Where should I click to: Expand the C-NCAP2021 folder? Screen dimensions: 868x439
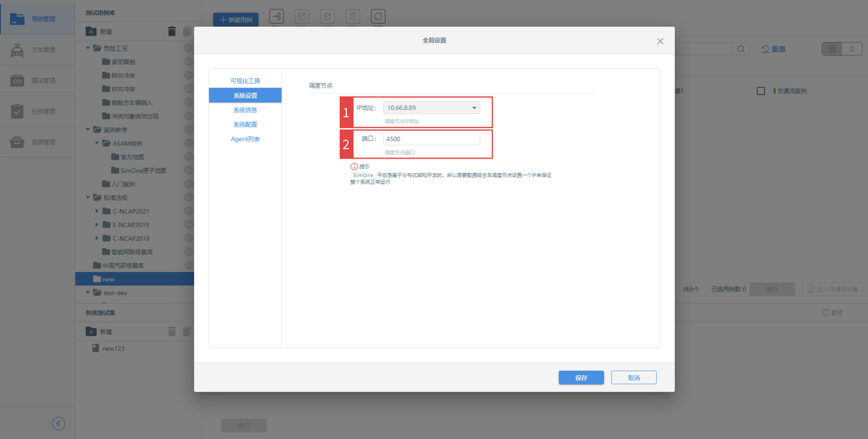pyautogui.click(x=97, y=211)
